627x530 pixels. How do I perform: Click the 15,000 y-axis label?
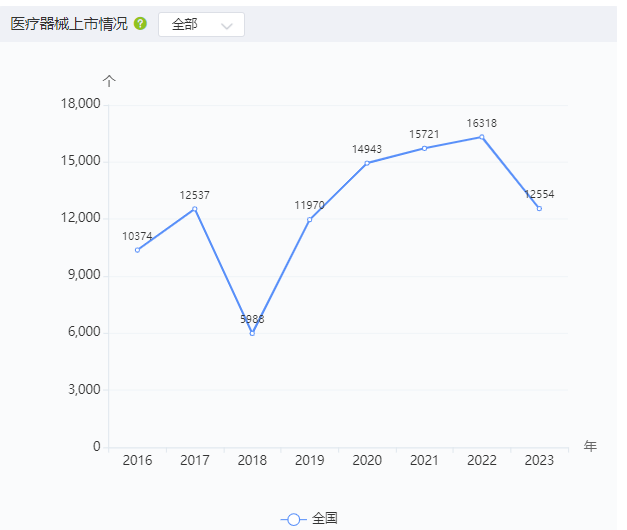pos(80,161)
